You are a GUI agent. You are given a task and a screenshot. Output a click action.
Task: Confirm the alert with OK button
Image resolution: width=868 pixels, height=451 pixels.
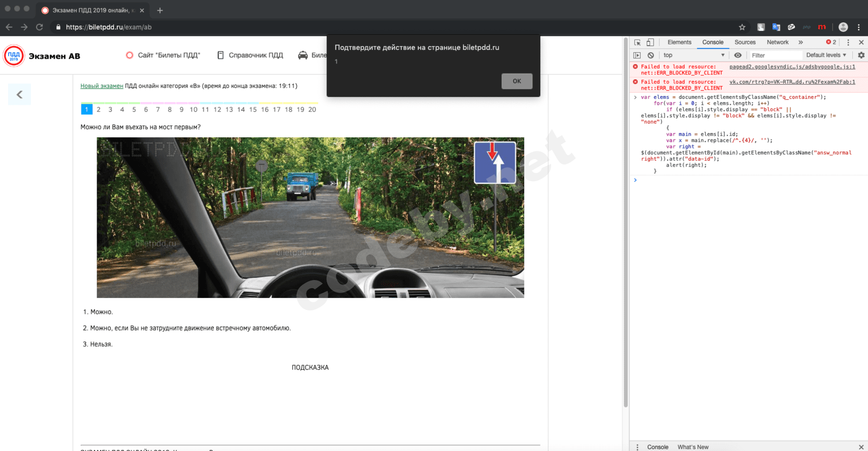click(517, 81)
